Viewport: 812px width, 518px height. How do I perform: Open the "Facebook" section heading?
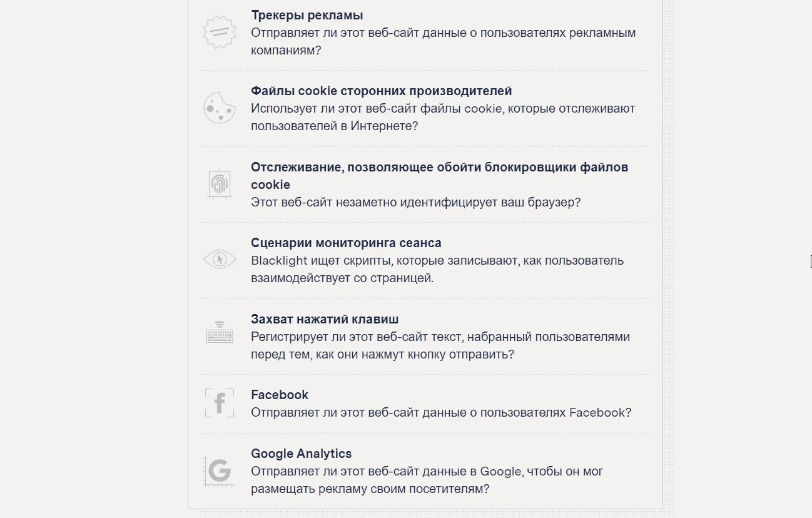280,395
